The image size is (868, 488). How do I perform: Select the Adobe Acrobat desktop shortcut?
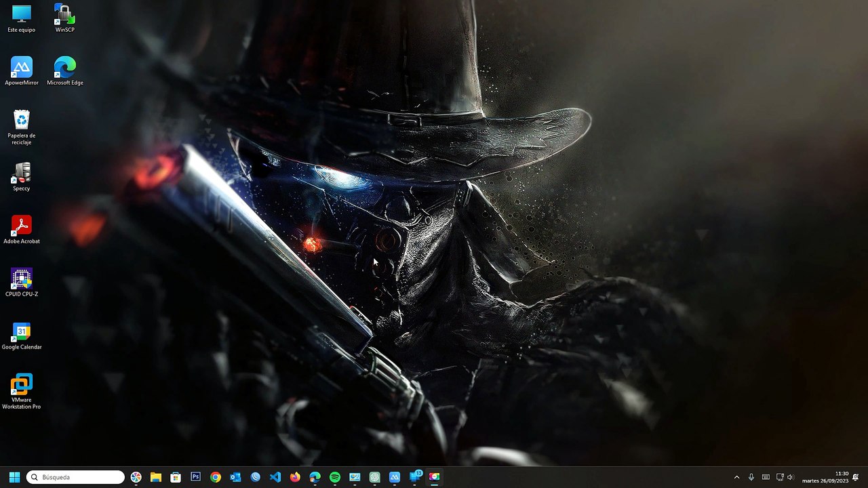tap(22, 230)
